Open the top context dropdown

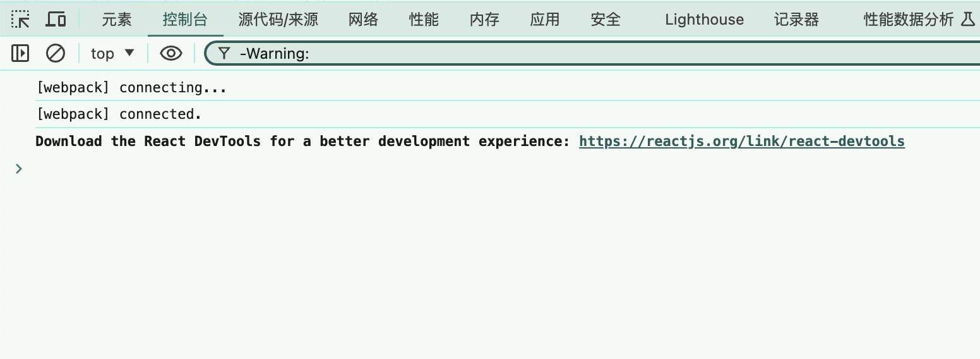coord(112,54)
